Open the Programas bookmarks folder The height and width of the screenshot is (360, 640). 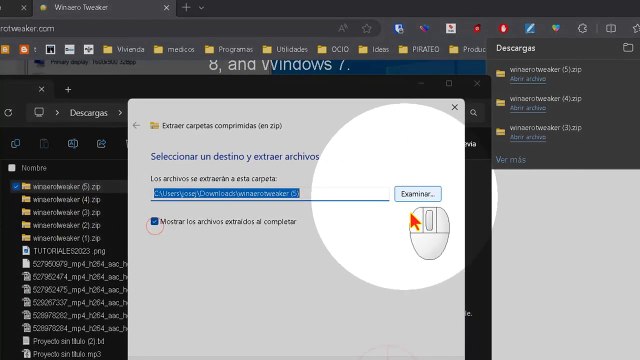pos(229,49)
